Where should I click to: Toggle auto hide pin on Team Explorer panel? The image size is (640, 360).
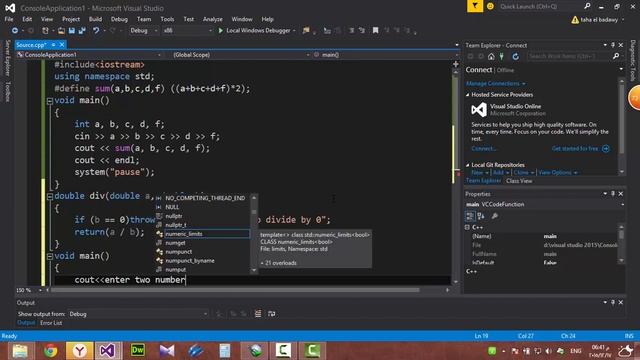coord(613,45)
